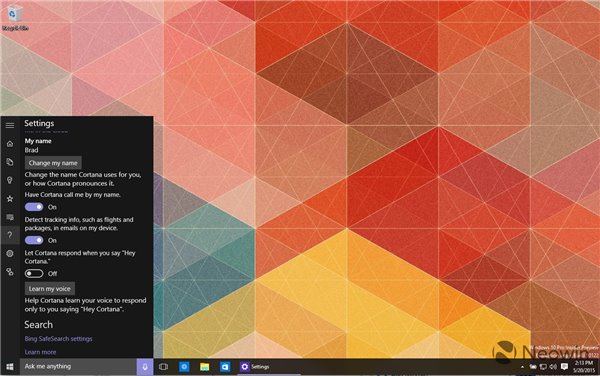This screenshot has height=376, width=600.
Task: Open Cortana Notebook icon
Action: (10, 162)
